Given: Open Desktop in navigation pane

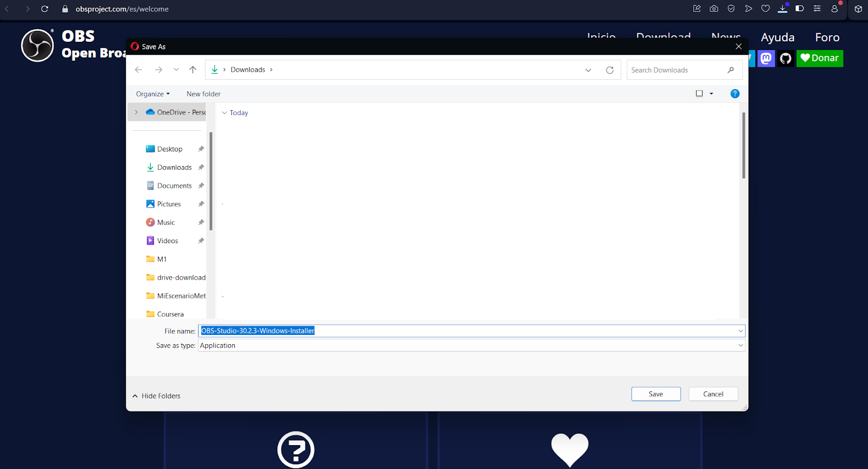Looking at the screenshot, I should [170, 149].
